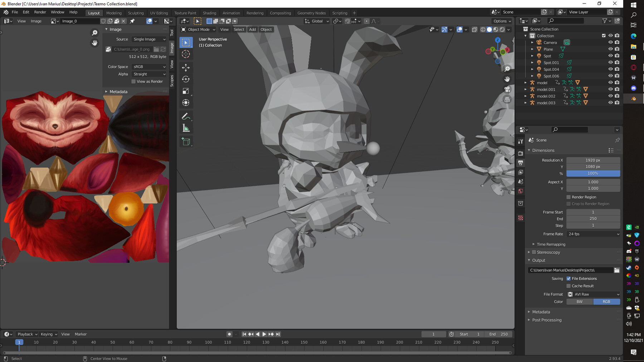Activate the Rotate tool
Viewport: 644px width, 362px height.
186,79
